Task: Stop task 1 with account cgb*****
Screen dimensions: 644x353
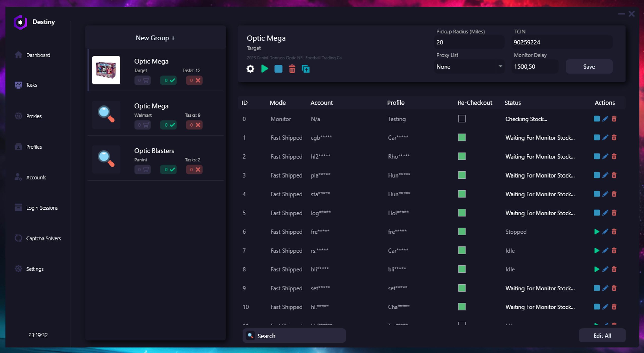Action: [x=597, y=137]
